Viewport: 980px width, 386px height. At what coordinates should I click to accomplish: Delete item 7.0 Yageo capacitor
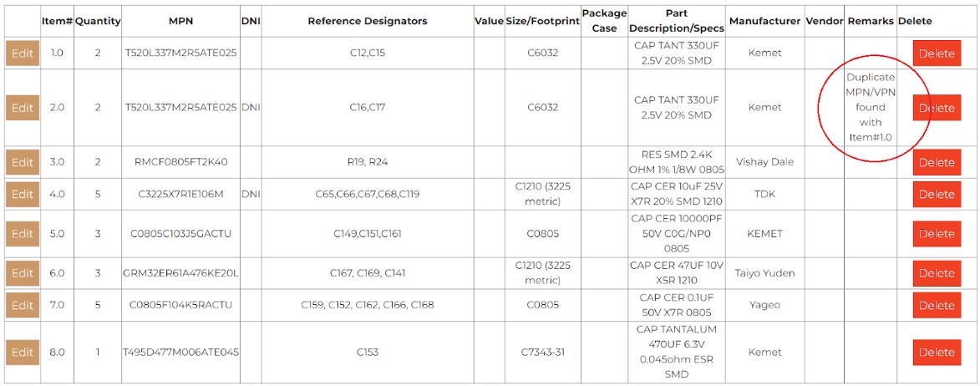[937, 306]
